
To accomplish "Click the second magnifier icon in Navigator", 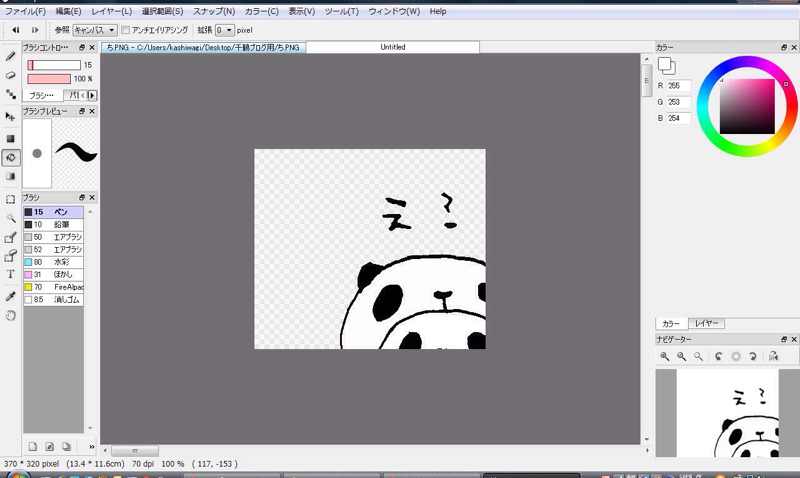I will 681,357.
